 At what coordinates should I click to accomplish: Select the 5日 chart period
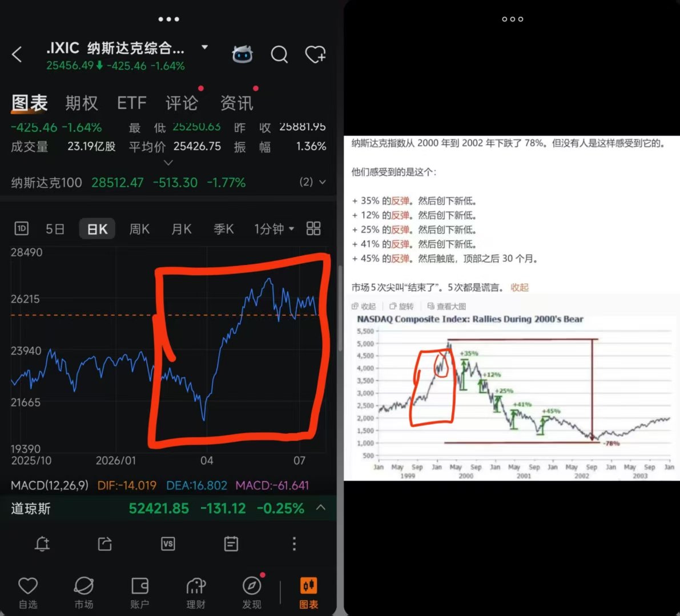click(x=55, y=228)
